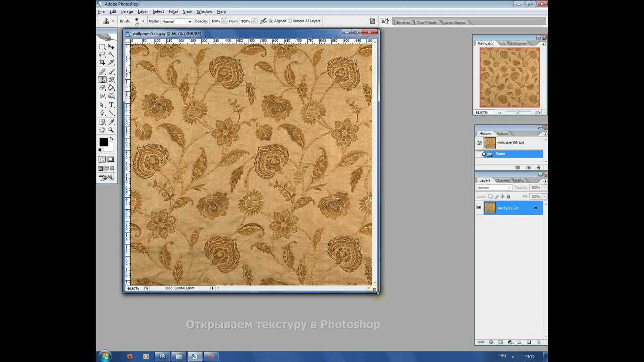Hide the Background layer with eye icon
644x362 pixels.
pos(479,208)
